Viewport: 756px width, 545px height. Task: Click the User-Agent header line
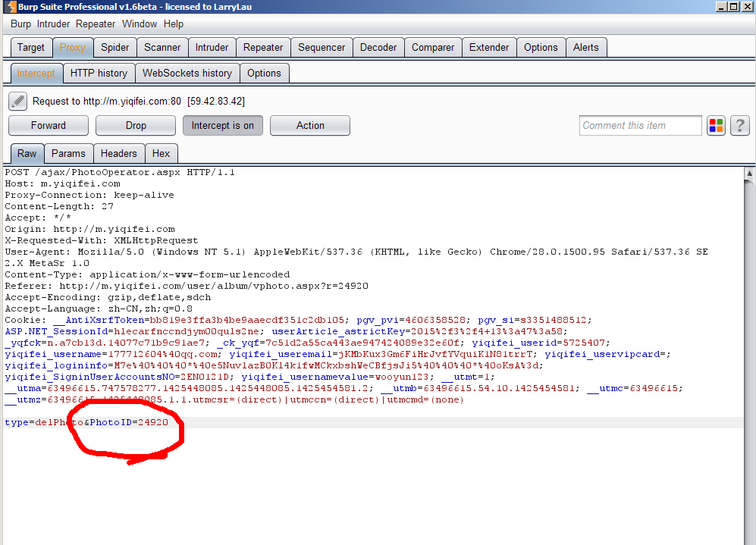coord(356,257)
